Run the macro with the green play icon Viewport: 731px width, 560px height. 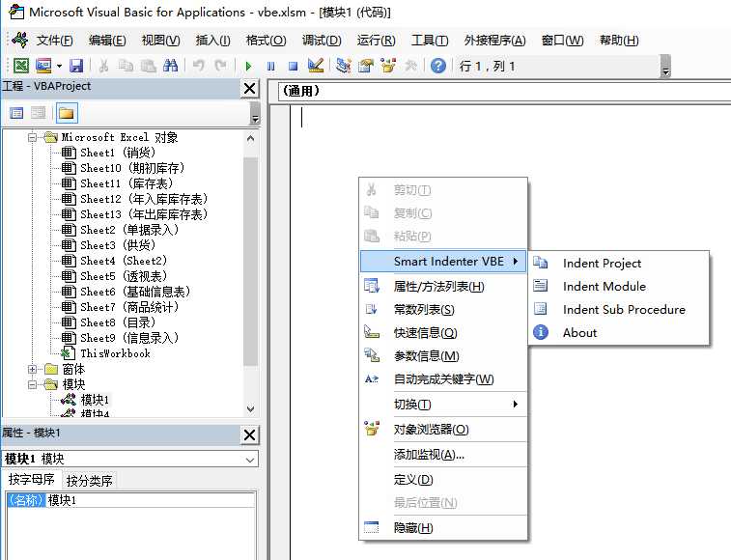248,67
